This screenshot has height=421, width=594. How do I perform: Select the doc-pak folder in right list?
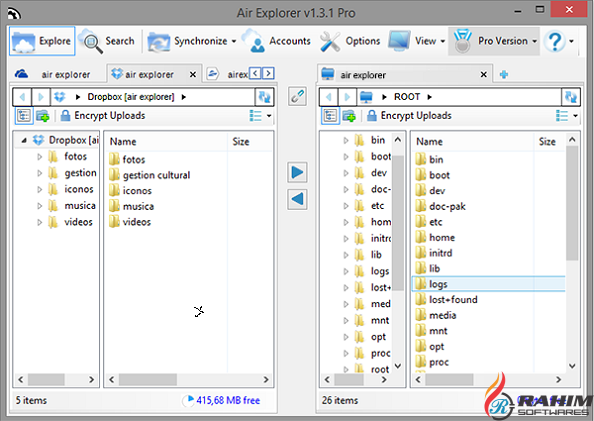(440, 207)
